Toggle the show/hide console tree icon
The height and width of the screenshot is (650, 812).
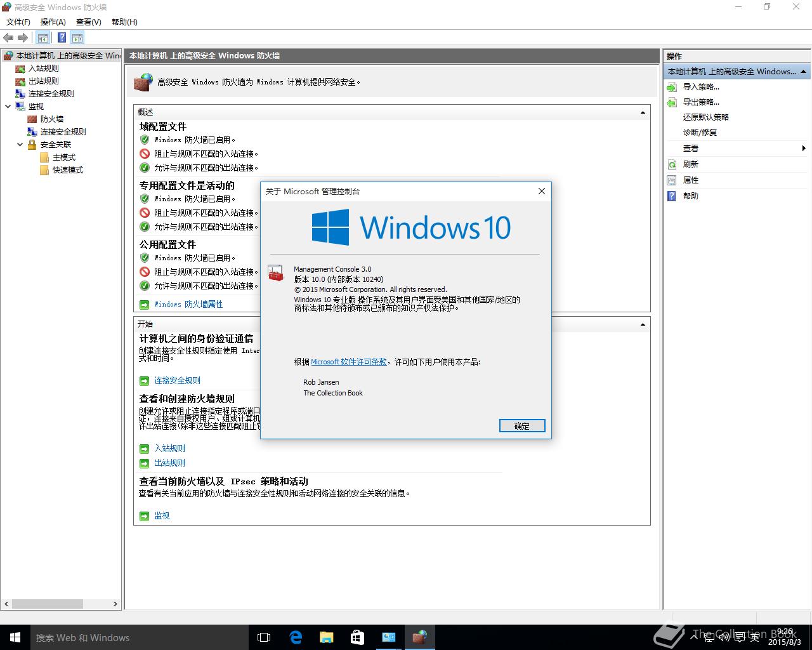(43, 37)
